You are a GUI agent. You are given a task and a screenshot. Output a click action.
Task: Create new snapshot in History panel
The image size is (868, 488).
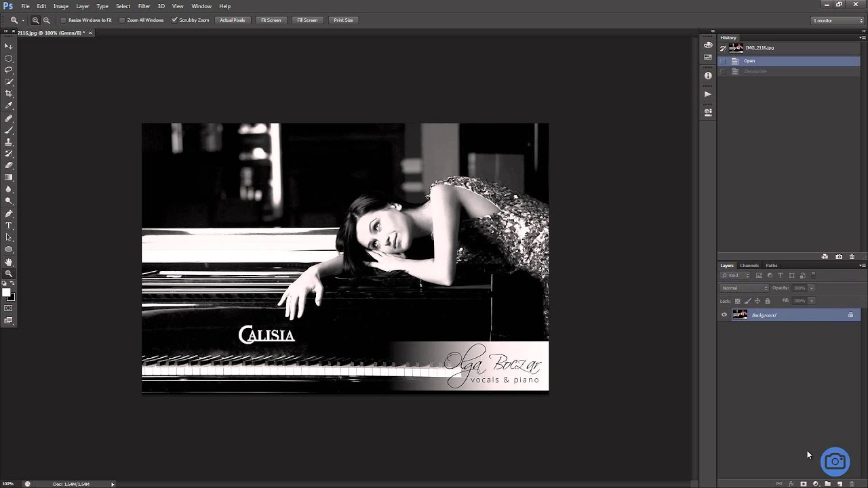tap(839, 257)
